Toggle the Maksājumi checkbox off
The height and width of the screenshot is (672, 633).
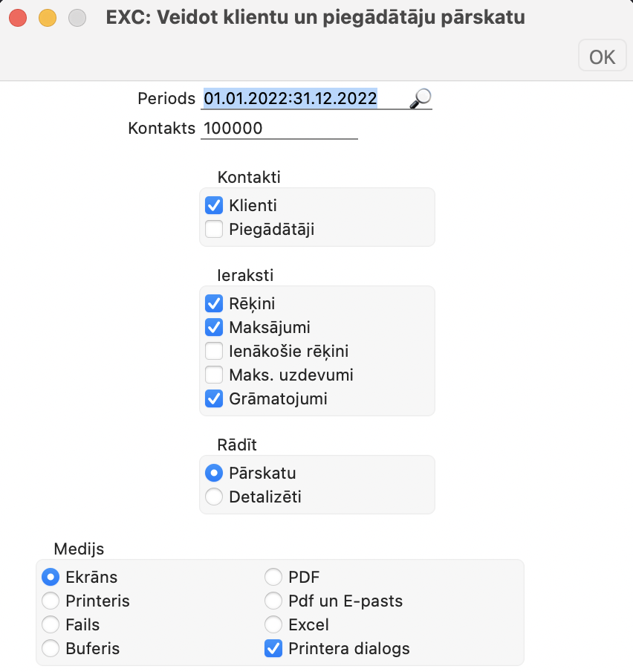click(x=214, y=327)
